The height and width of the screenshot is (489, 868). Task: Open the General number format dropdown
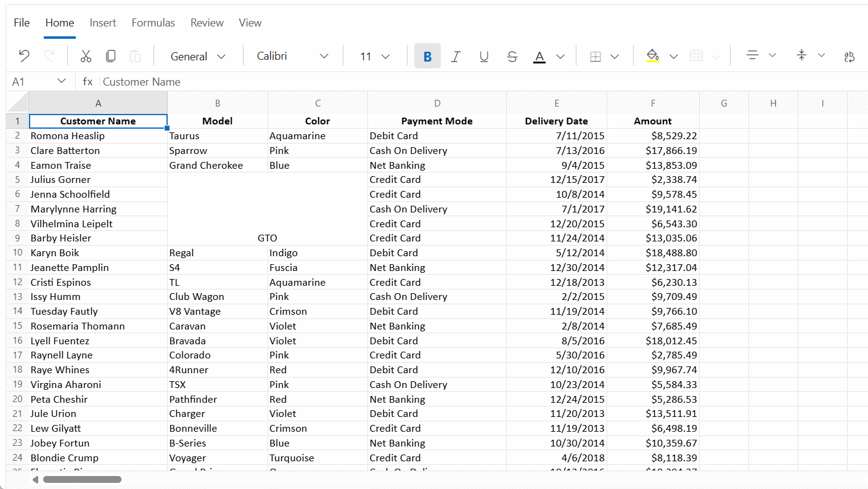tap(198, 57)
